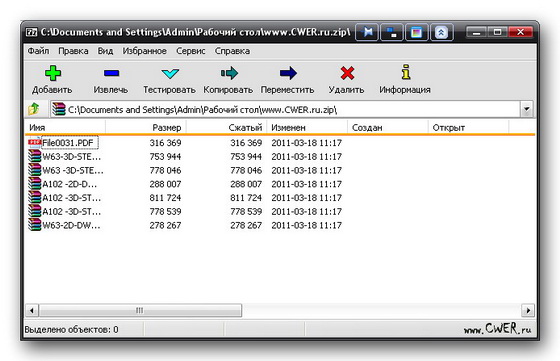Click the Тестировать checkmark icon
Viewport: 560px width, 361px height.
[170, 73]
